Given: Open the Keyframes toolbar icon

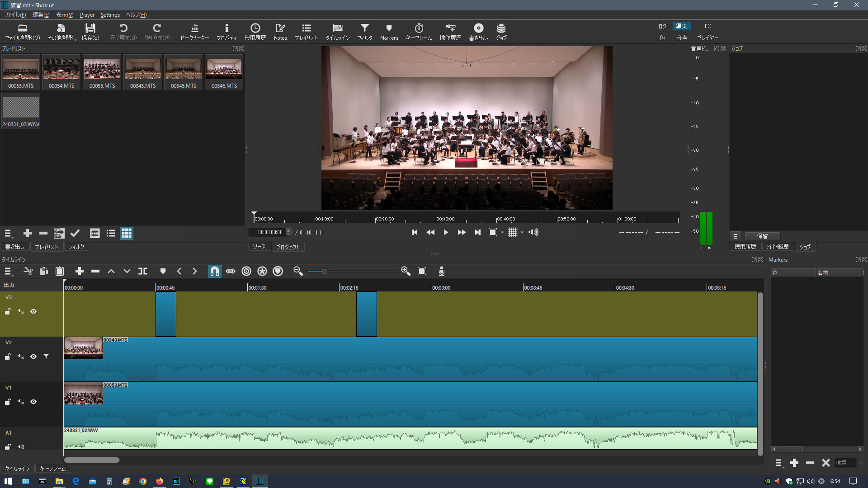Looking at the screenshot, I should pos(419,32).
